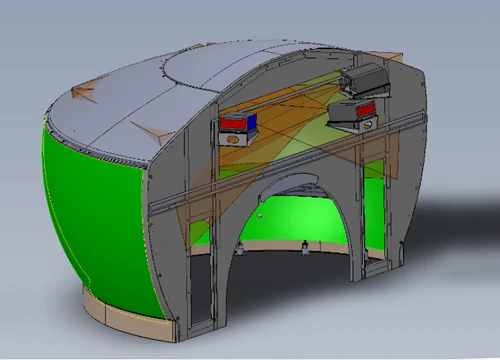This screenshot has width=500, height=360.
Task: Select the right small device under the arch
Action: [304, 248]
